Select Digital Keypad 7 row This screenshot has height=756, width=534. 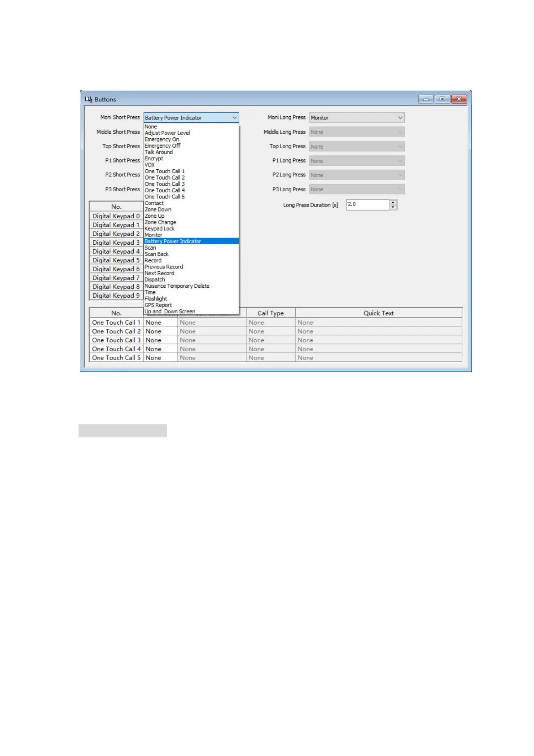coord(116,278)
